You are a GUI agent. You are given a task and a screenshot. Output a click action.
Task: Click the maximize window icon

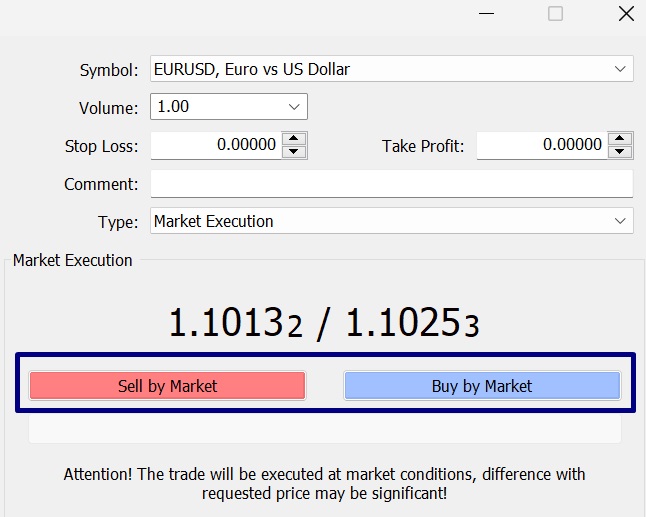tap(556, 14)
